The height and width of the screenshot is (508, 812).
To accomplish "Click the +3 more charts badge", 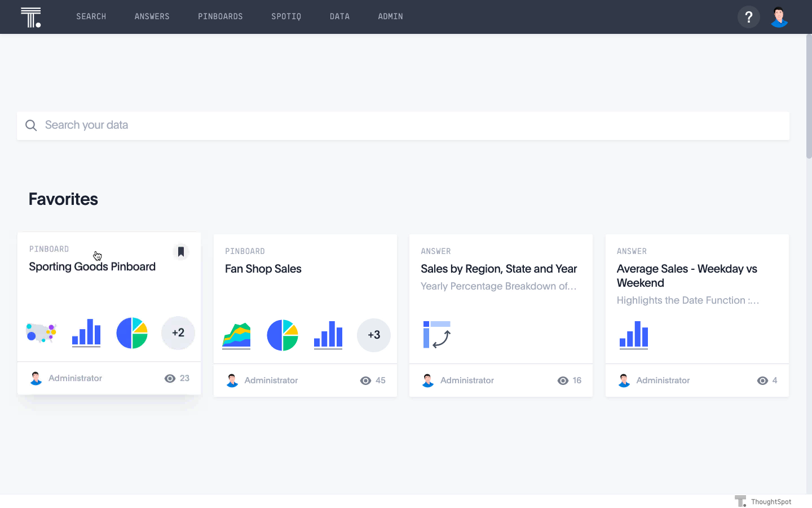I will [374, 335].
